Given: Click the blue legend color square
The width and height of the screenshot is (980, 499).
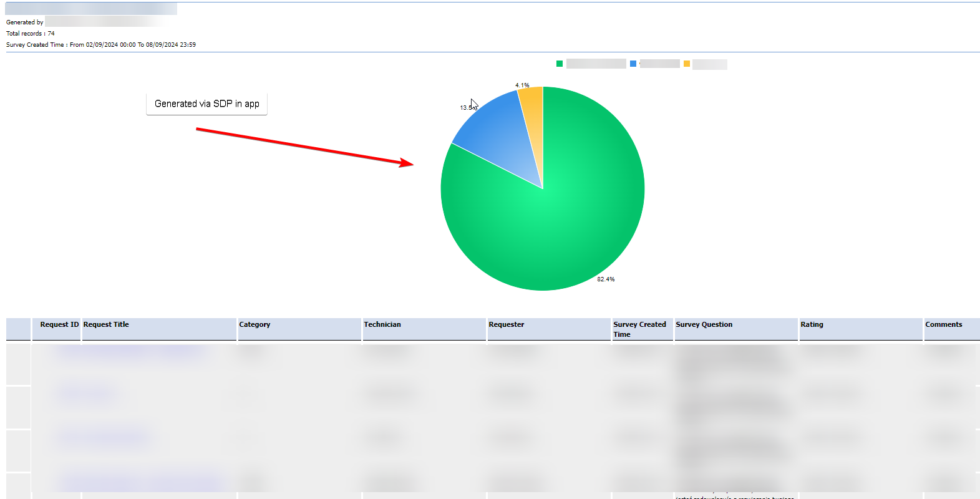Looking at the screenshot, I should (x=633, y=64).
